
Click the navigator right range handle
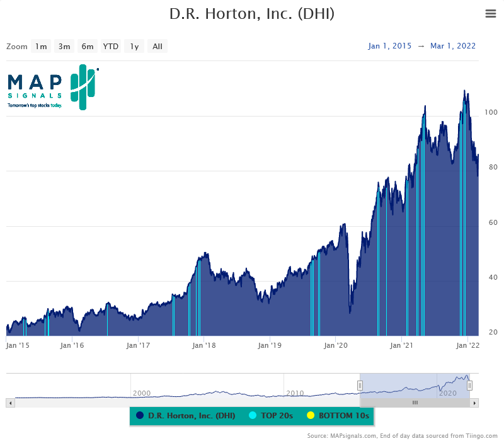(x=469, y=385)
